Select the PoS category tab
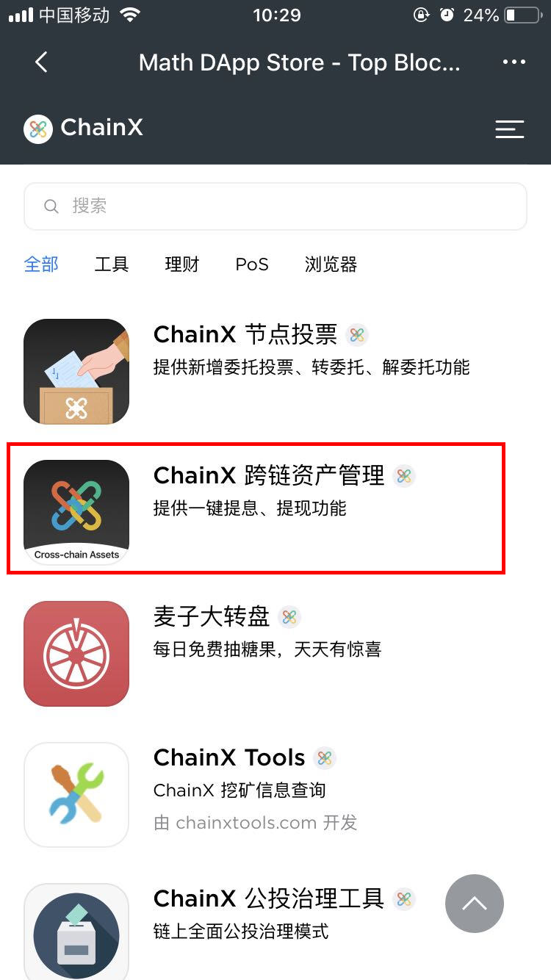This screenshot has width=551, height=980. tap(252, 264)
